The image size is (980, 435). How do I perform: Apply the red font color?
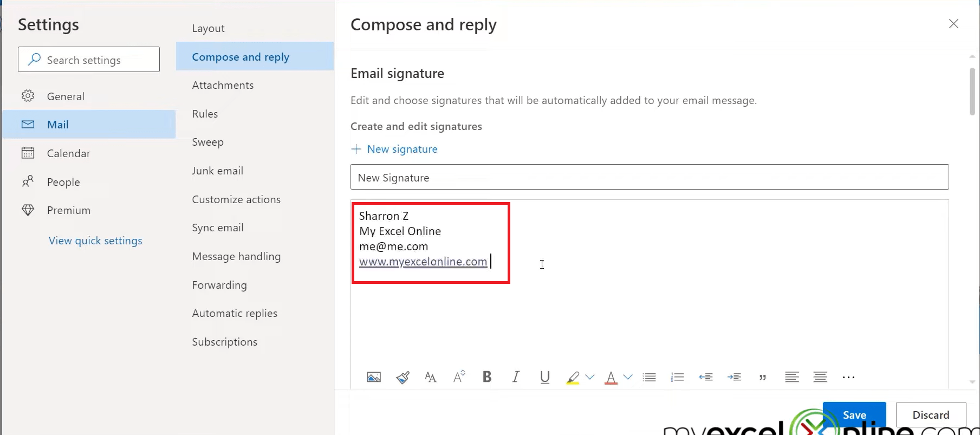(x=611, y=378)
